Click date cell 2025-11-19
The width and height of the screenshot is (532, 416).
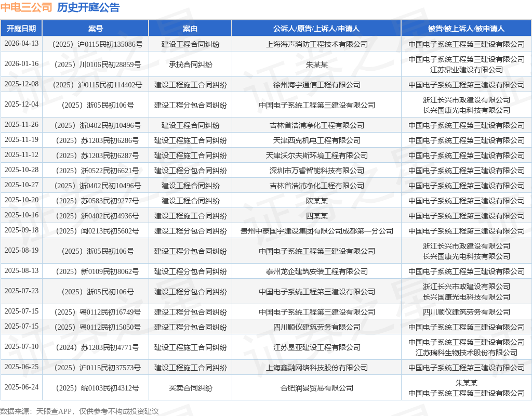point(21,139)
